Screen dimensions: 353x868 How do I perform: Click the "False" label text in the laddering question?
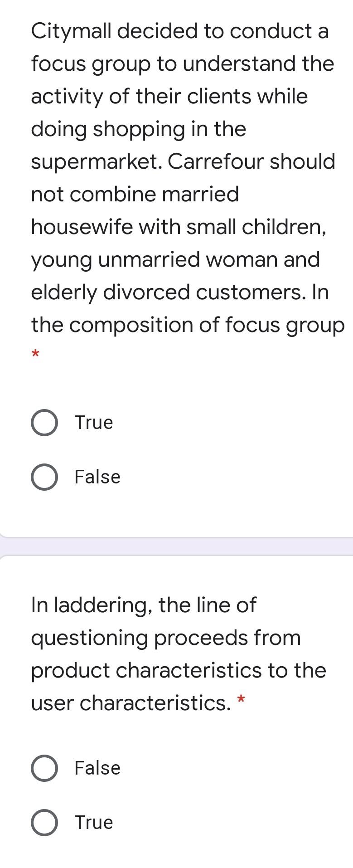[97, 768]
